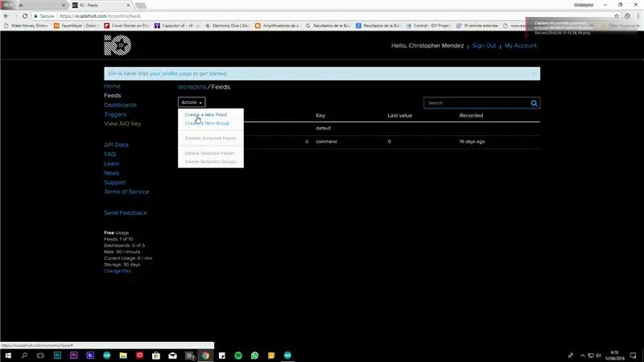The image size is (644, 362).
Task: Click the Last value column header
Action: coord(399,116)
